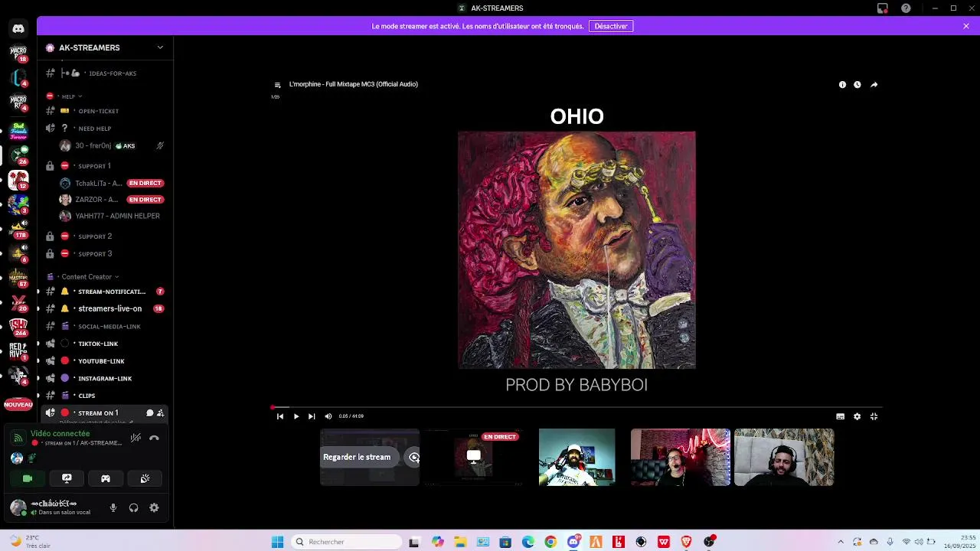Add video to Watch Later clock icon
The width and height of the screenshot is (980, 551).
pyautogui.click(x=857, y=85)
